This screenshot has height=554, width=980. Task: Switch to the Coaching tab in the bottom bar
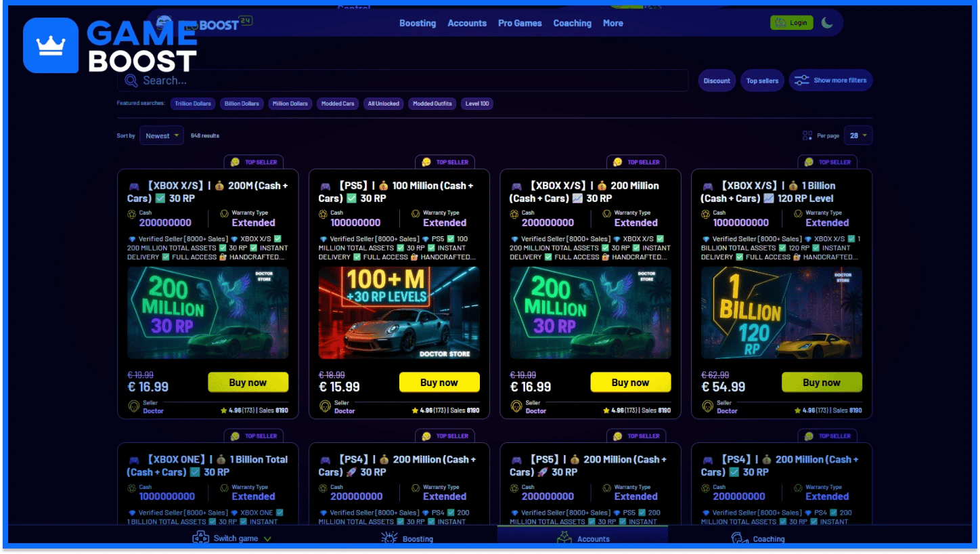(758, 538)
